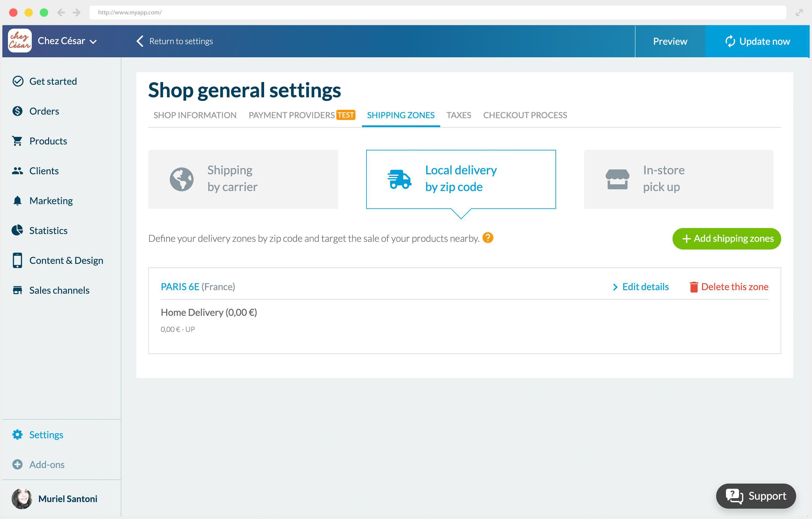The width and height of the screenshot is (812, 519).
Task: Switch to the Taxes tab
Action: (459, 115)
